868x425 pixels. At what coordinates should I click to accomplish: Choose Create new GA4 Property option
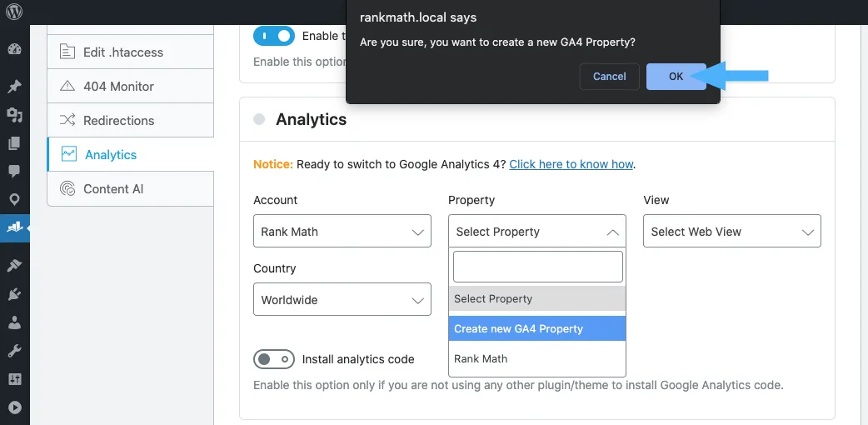pos(537,328)
